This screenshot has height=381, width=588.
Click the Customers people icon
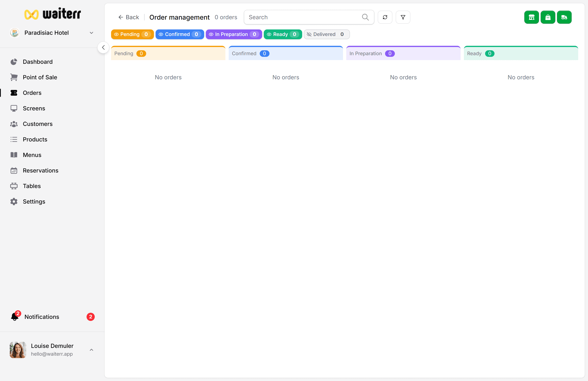click(x=14, y=124)
